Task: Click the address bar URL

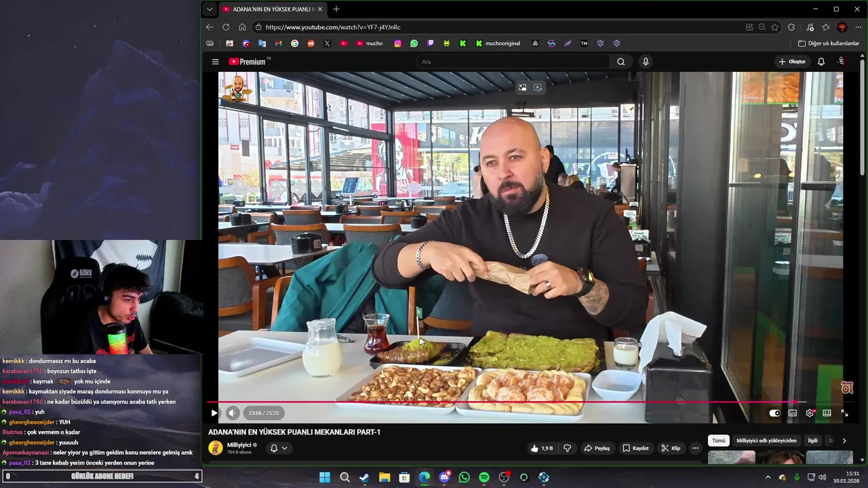Action: tap(333, 27)
